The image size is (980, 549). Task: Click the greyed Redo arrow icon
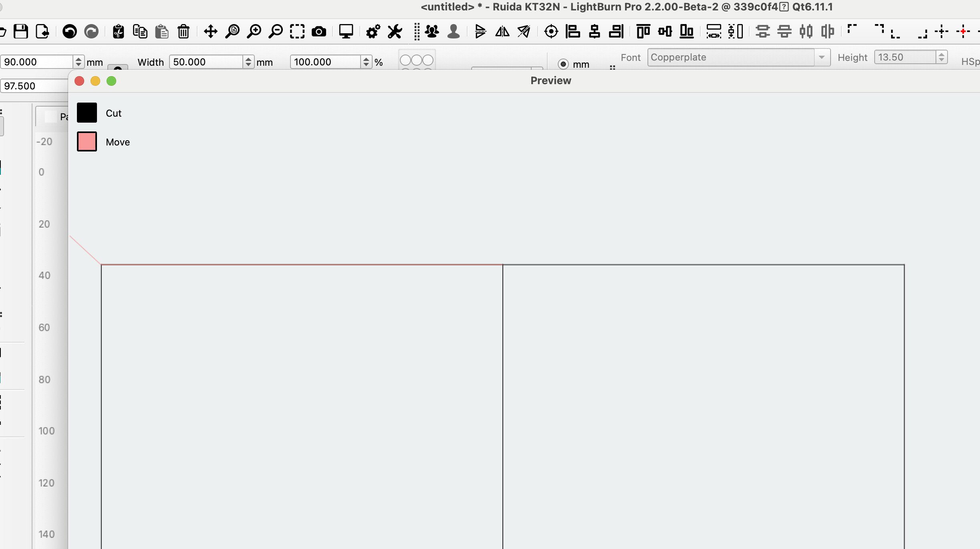point(91,31)
